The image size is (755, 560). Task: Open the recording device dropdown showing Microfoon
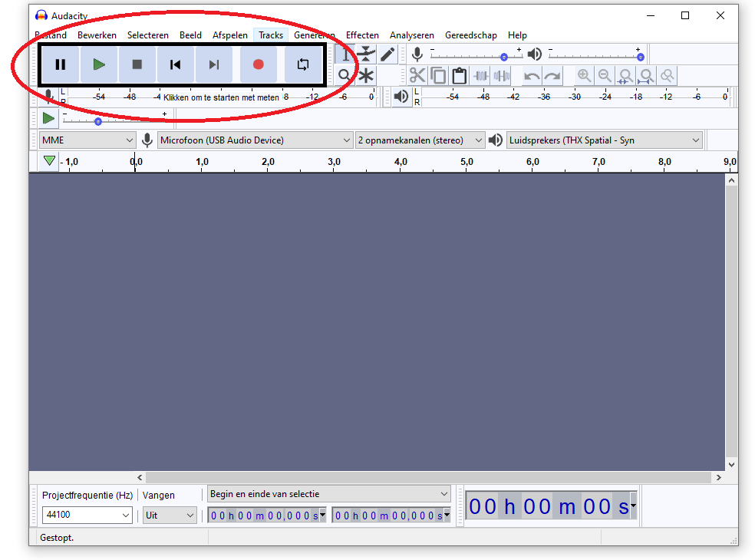[253, 140]
